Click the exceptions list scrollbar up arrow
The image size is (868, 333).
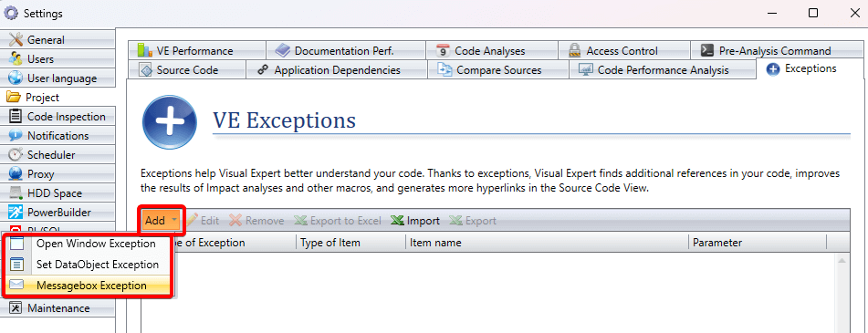point(842,261)
